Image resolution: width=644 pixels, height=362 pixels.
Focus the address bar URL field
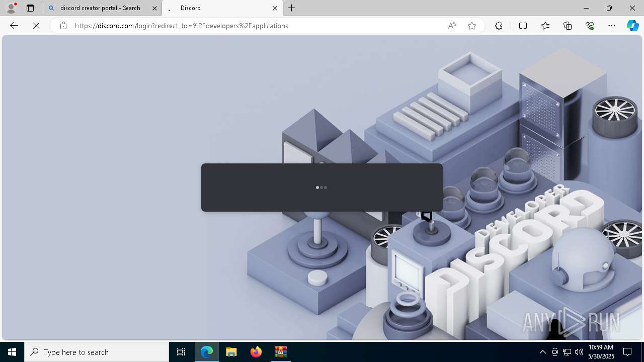[x=257, y=26]
